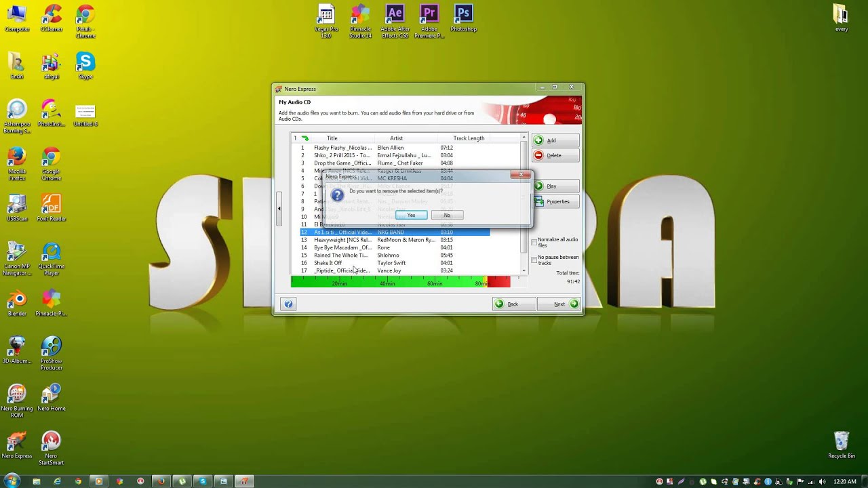Proceed with the Next button

click(559, 304)
